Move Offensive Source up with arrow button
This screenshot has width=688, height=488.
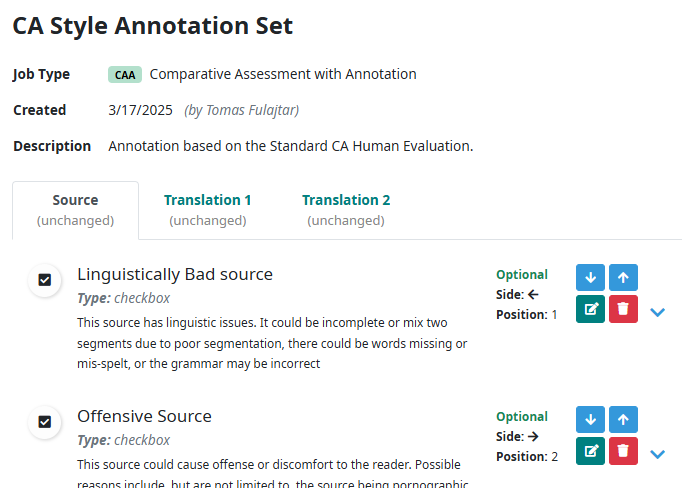pyautogui.click(x=623, y=420)
